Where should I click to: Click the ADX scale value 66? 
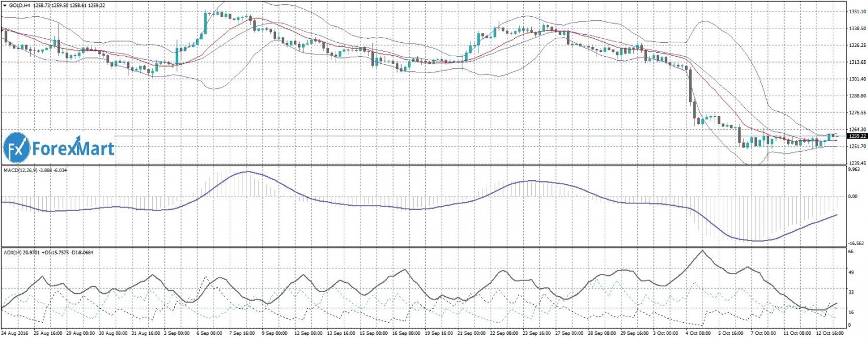click(851, 253)
